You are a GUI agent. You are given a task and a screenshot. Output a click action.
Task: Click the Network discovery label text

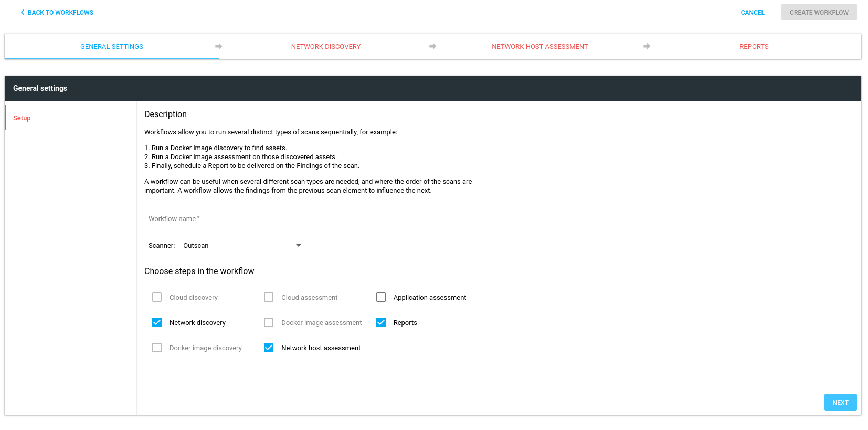click(197, 322)
